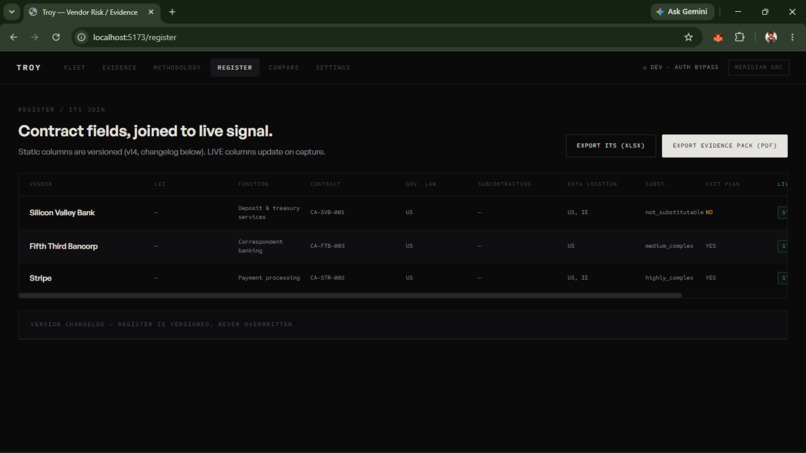This screenshot has height=453, width=806.
Task: Click Silicon Valley Bank's data location US, IE
Action: 578,212
